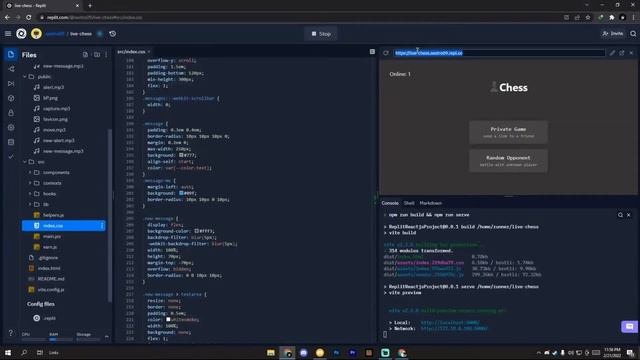Open the preview in a new tab

click(x=622, y=53)
